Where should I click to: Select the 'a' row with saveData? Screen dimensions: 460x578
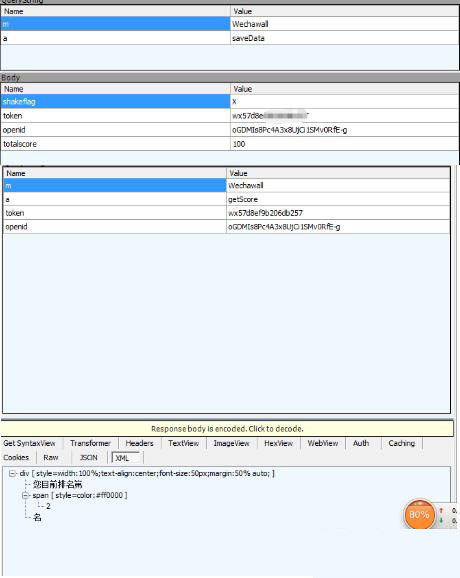[x=230, y=38]
